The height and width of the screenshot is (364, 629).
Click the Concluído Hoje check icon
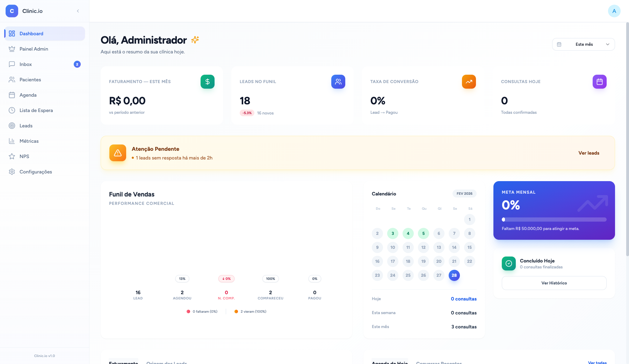coord(509,263)
